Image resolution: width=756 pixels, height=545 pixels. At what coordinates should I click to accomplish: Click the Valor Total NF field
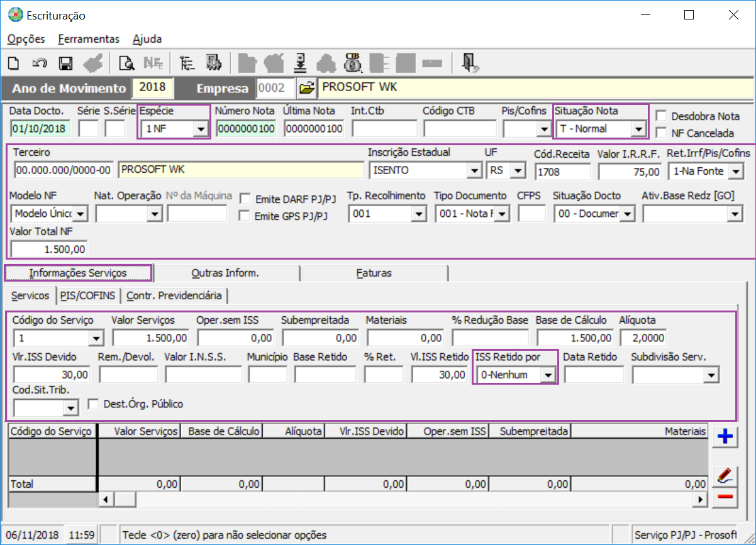click(x=48, y=249)
